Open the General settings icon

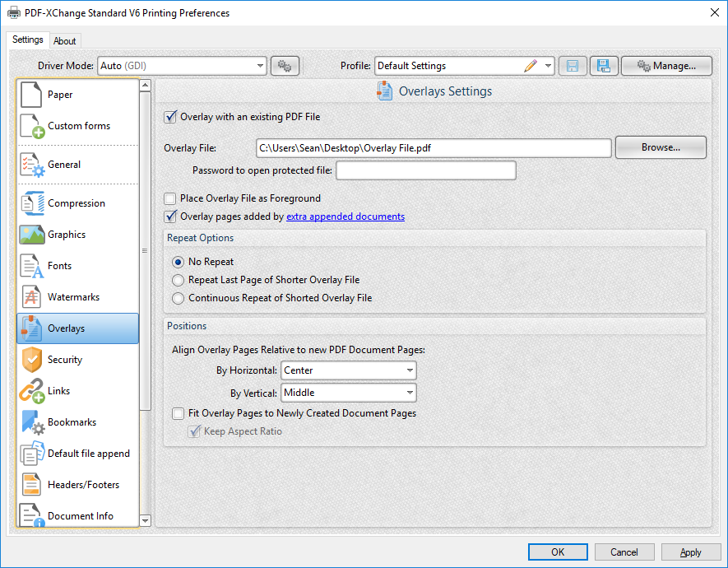point(32,165)
